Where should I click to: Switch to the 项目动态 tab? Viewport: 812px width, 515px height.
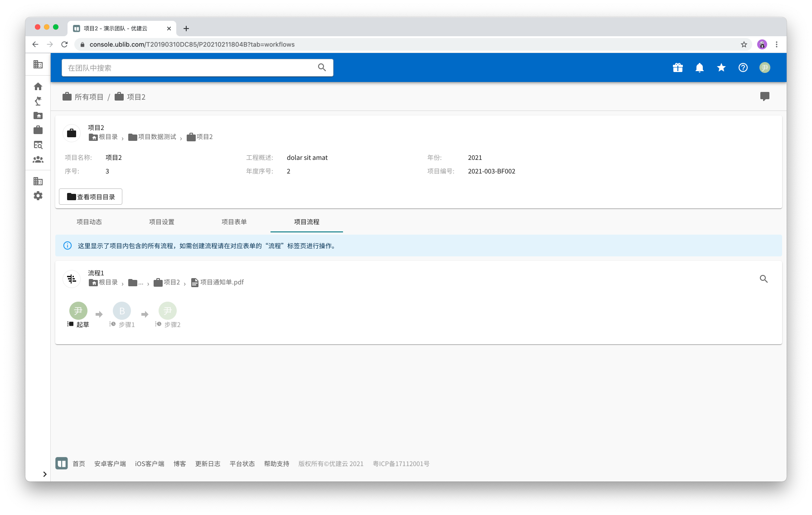(x=89, y=222)
